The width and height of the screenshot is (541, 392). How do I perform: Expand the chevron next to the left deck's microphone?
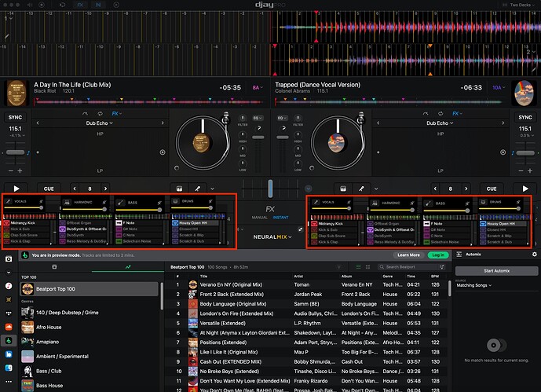point(212,189)
